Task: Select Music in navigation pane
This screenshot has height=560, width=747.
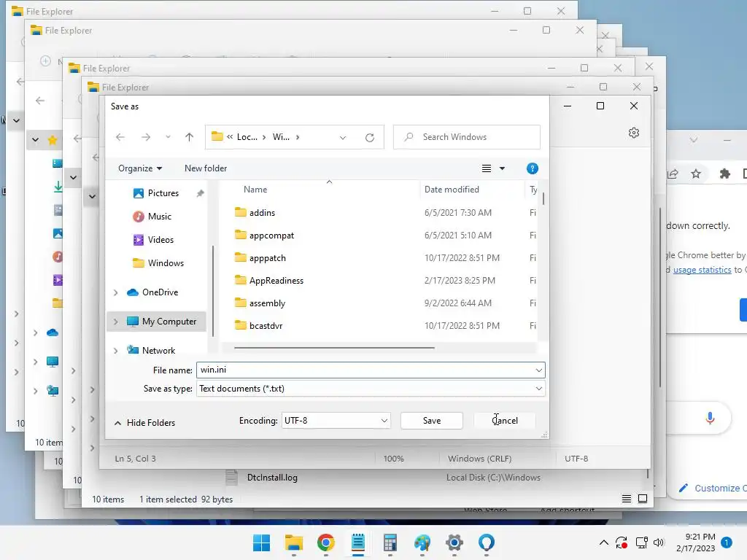Action: tap(159, 216)
